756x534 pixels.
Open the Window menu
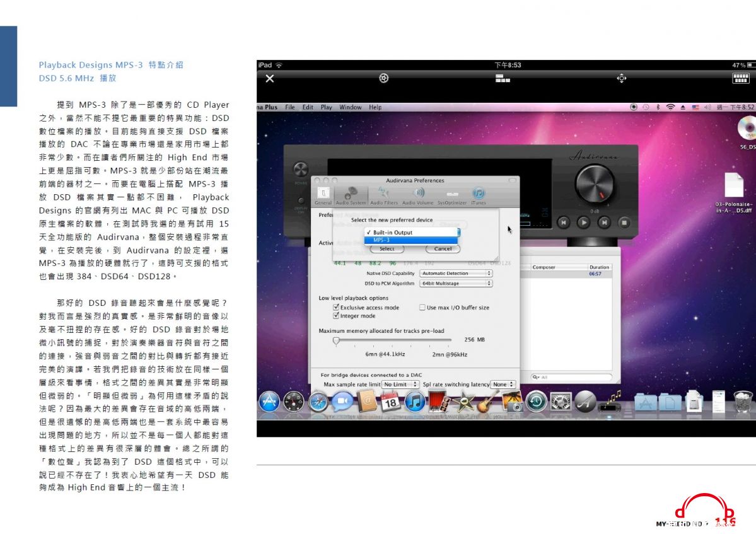pyautogui.click(x=351, y=107)
